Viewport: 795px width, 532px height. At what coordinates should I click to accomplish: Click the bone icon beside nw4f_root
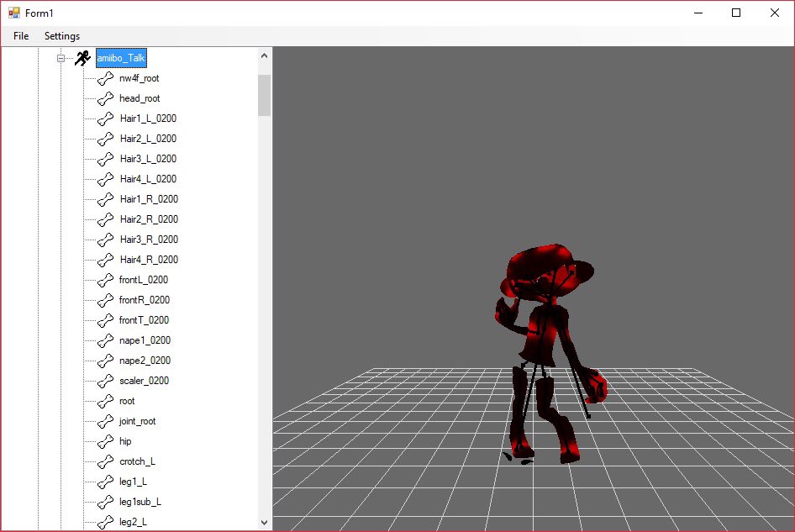coord(105,79)
